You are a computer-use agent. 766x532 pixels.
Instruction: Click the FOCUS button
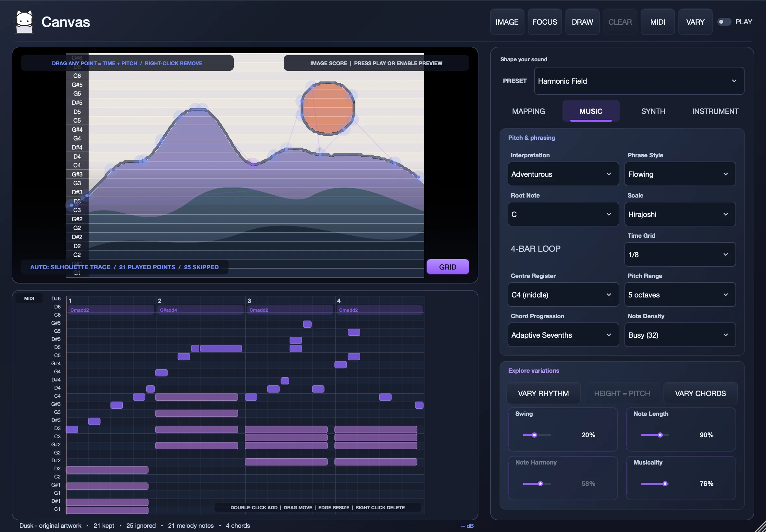[545, 22]
